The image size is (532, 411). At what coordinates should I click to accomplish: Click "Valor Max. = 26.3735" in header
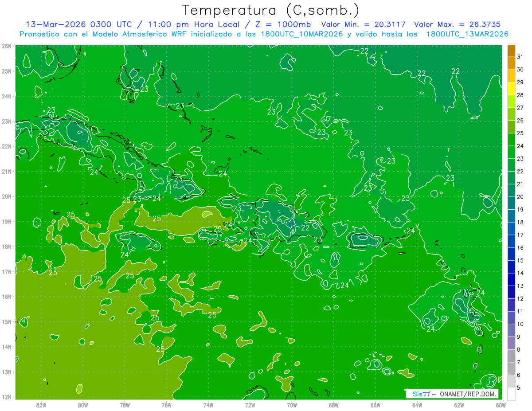coord(457,24)
